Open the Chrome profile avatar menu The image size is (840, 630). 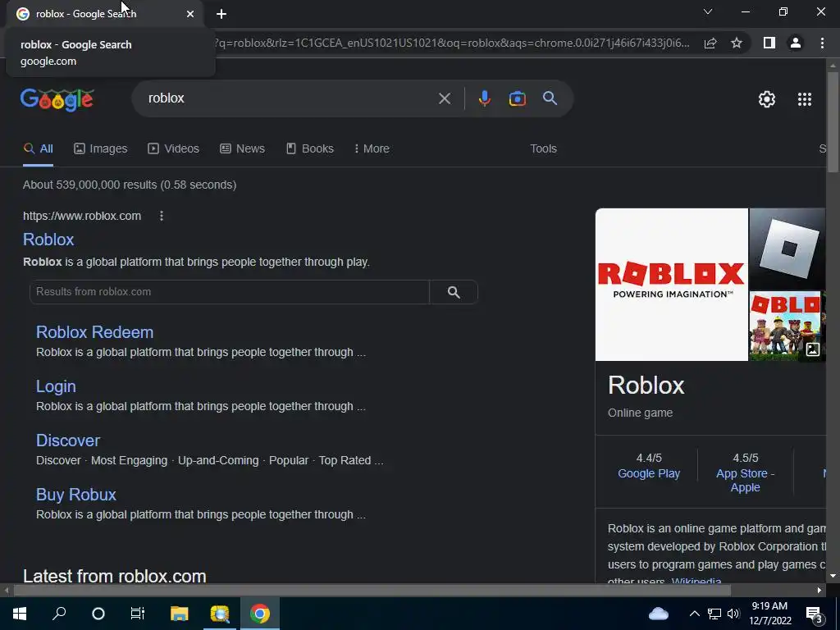coord(796,43)
